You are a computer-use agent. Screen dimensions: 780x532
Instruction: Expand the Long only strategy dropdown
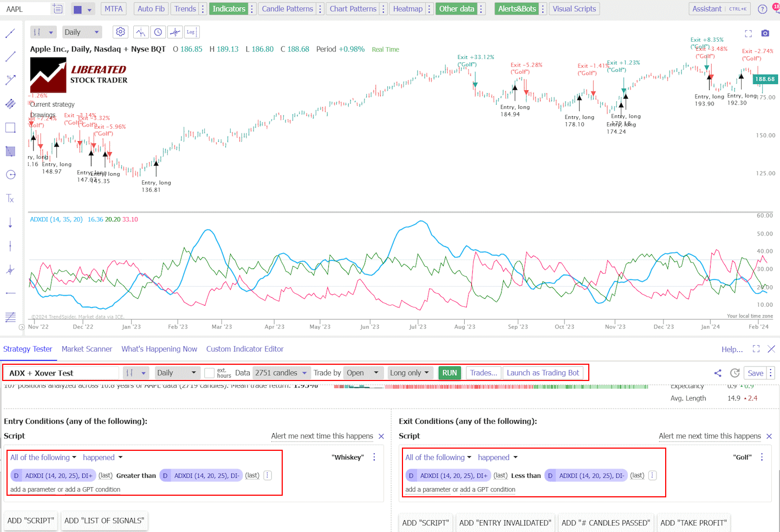pos(409,372)
